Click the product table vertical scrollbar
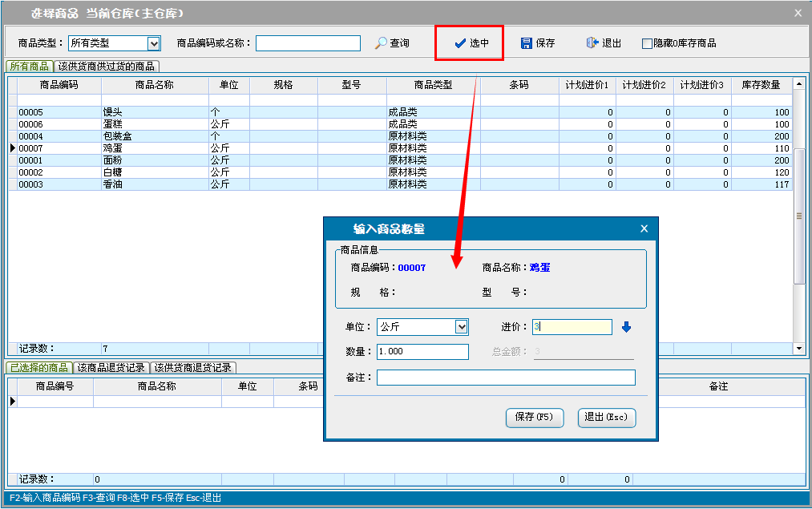This screenshot has width=812, height=509. (798, 215)
